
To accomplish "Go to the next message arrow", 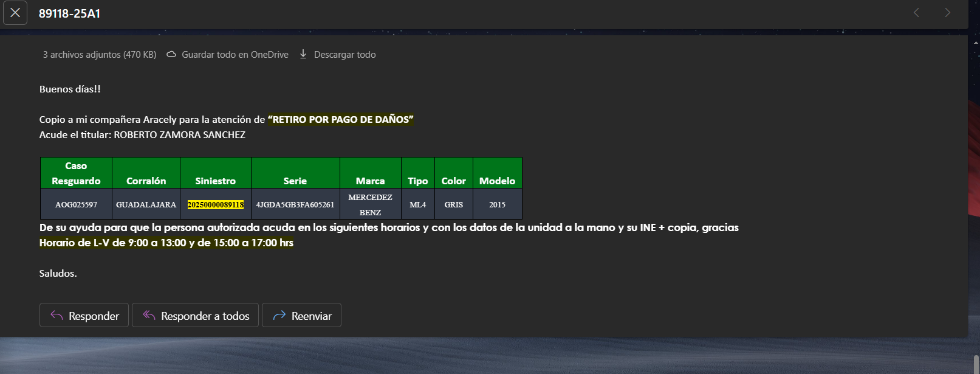I will point(947,13).
